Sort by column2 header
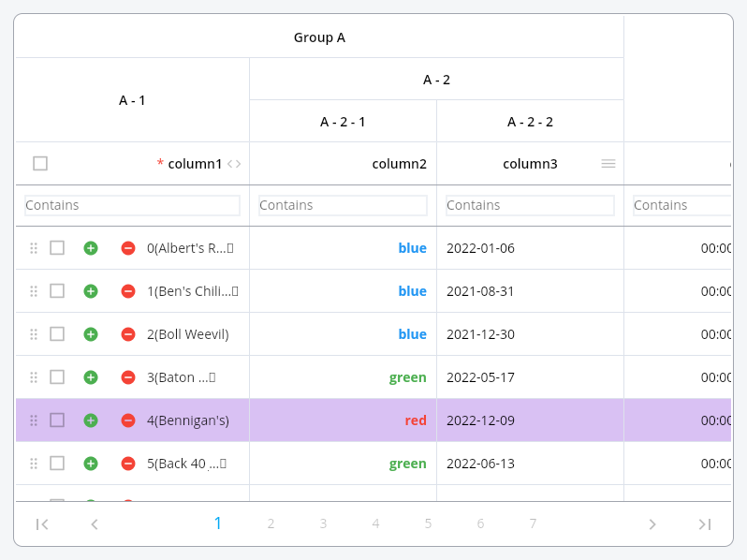Image resolution: width=747 pixels, height=560 pixels. coord(399,164)
